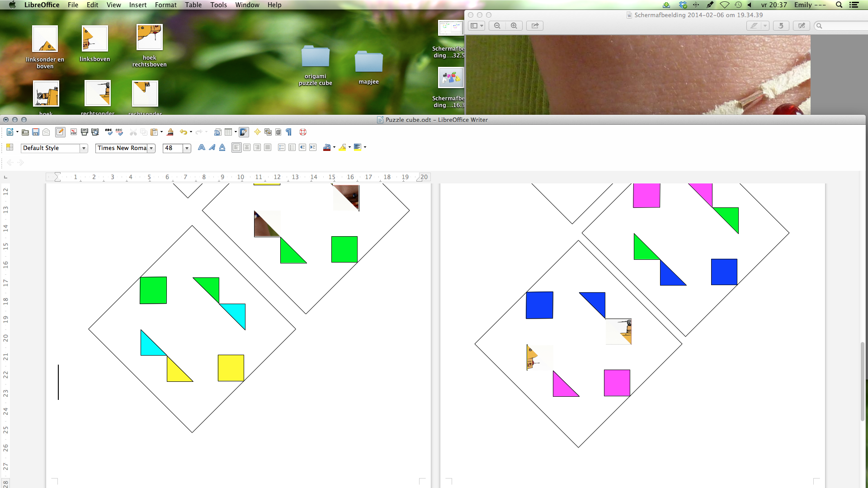
Task: Click the Zoom In icon
Action: pyautogui.click(x=514, y=26)
